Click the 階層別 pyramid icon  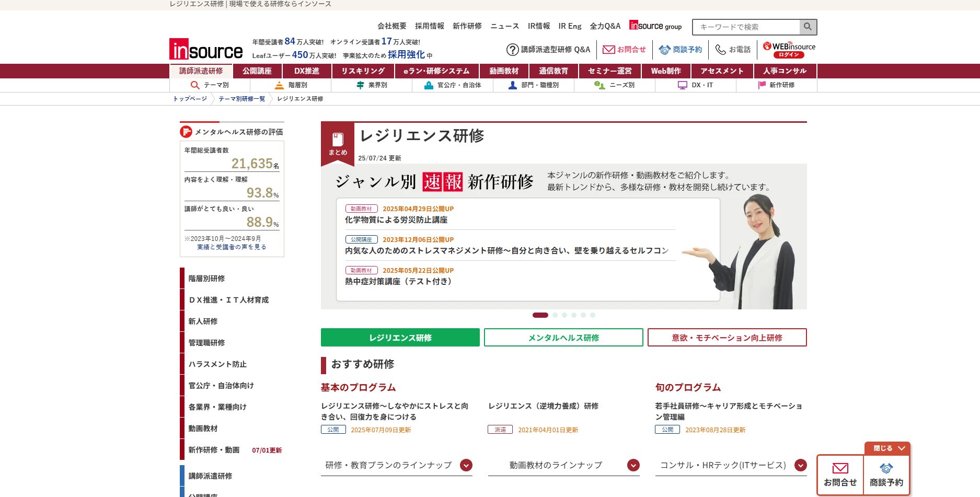coord(279,85)
